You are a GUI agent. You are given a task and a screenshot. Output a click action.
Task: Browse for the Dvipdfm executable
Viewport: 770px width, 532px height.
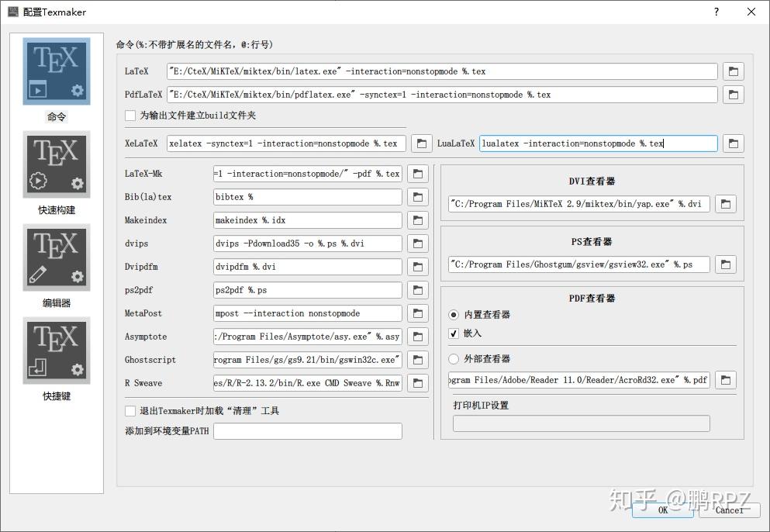click(418, 267)
